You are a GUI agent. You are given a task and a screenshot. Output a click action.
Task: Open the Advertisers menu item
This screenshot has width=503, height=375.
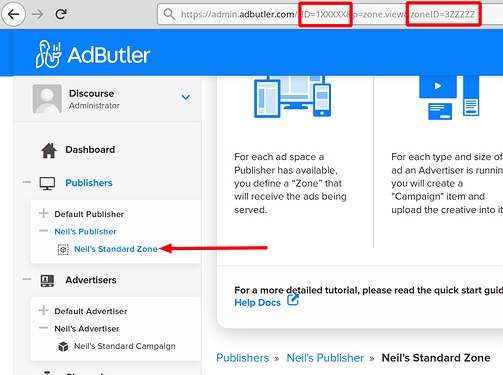tap(91, 280)
